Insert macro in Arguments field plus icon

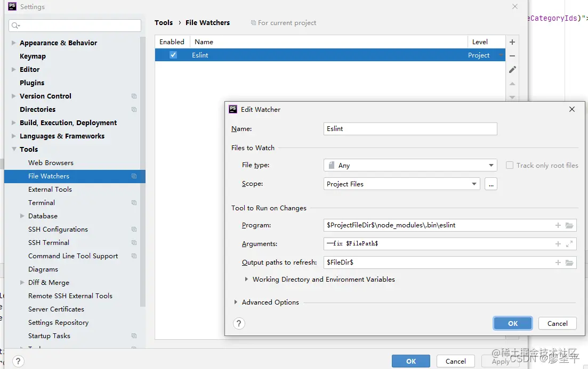558,244
